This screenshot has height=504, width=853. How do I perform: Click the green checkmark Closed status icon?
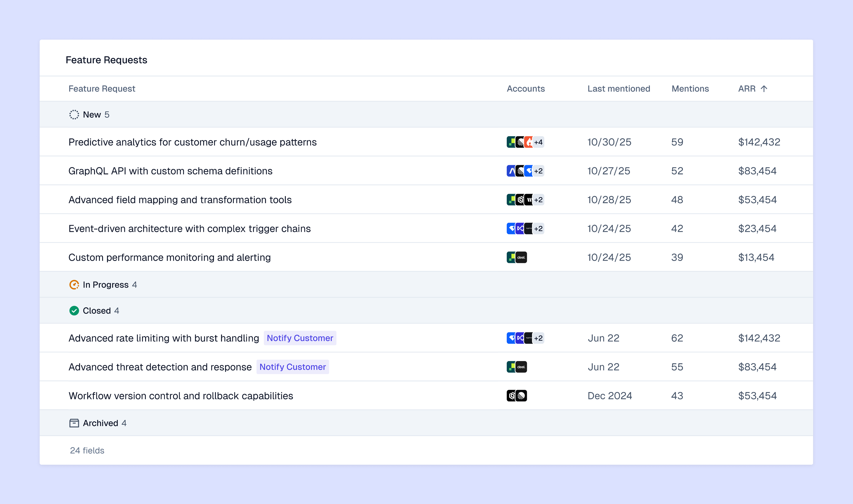(74, 311)
